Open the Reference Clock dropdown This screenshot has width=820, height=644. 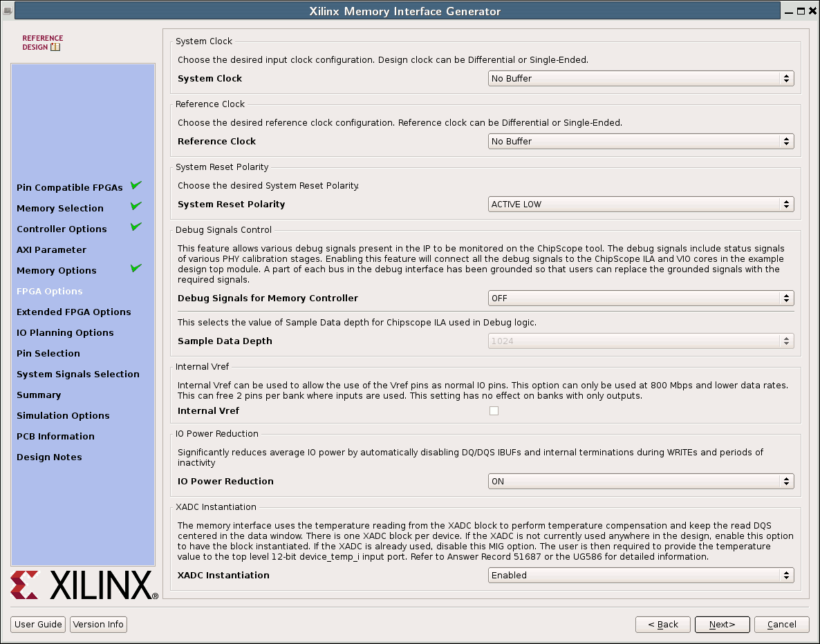[641, 141]
